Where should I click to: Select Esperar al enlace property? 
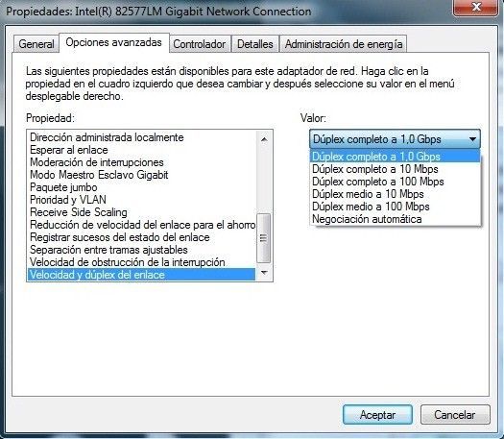(141, 150)
